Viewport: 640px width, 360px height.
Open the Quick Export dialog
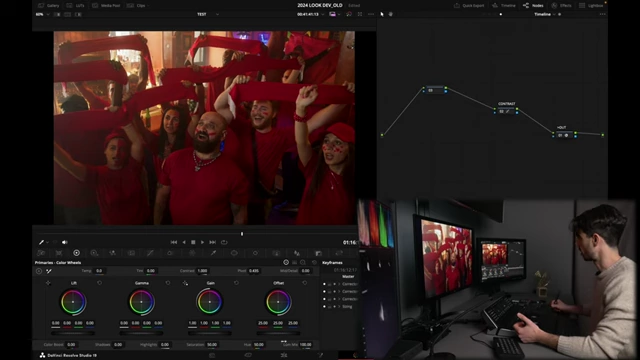(469, 5)
